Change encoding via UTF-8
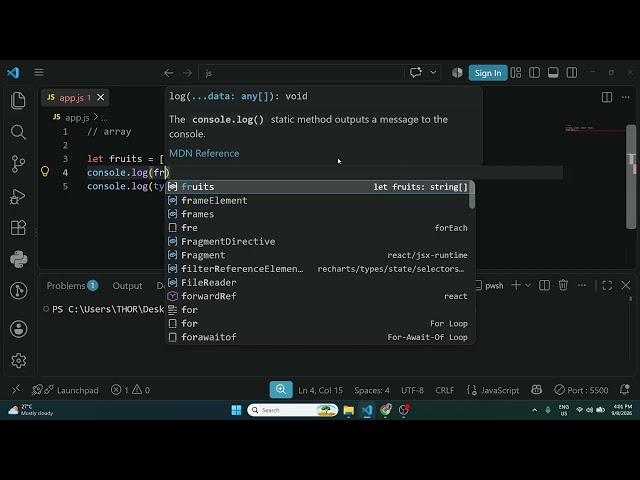 [412, 390]
